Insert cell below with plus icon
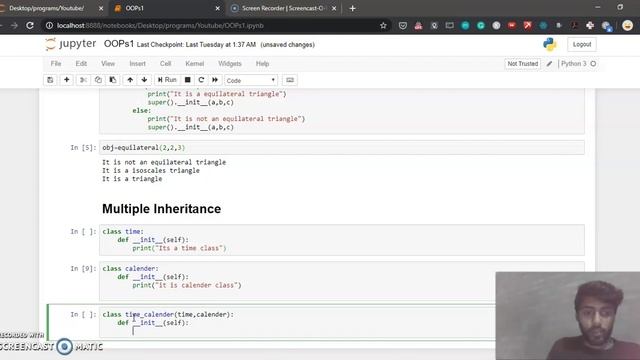This screenshot has height=360, width=640. coord(67,80)
